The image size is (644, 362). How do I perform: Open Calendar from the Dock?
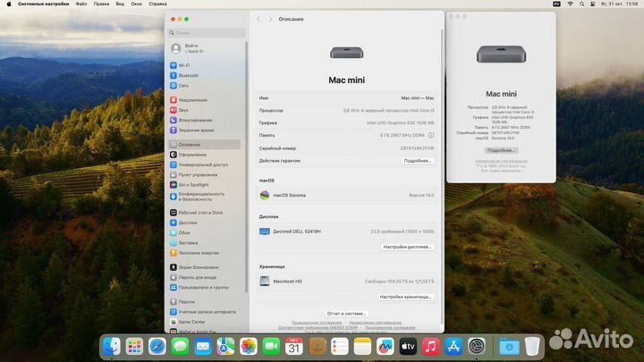[294, 347]
